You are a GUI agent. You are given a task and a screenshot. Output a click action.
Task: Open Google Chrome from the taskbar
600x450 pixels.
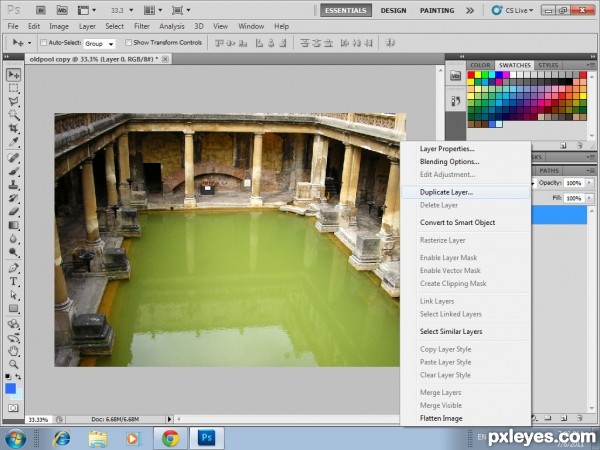coord(170,438)
